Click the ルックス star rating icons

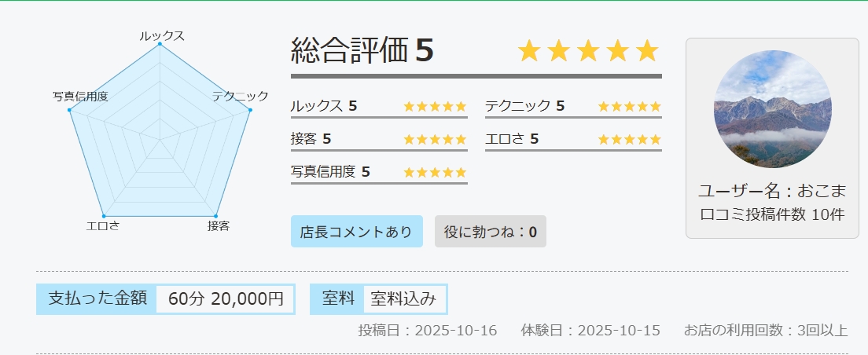pos(435,107)
